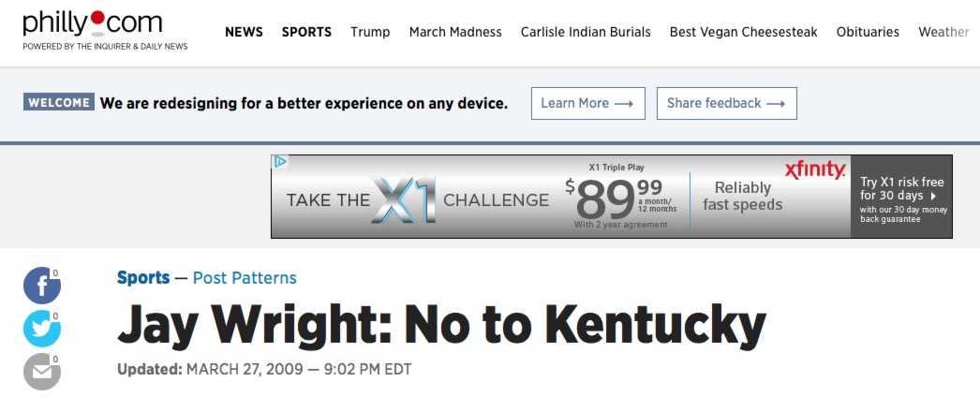Open the News menu
Viewport: 980px width, 397px height.
pos(244,32)
